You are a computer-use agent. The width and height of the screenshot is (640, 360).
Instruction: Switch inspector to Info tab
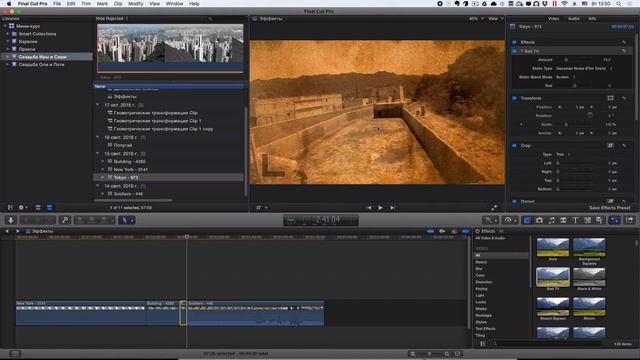[x=592, y=19]
